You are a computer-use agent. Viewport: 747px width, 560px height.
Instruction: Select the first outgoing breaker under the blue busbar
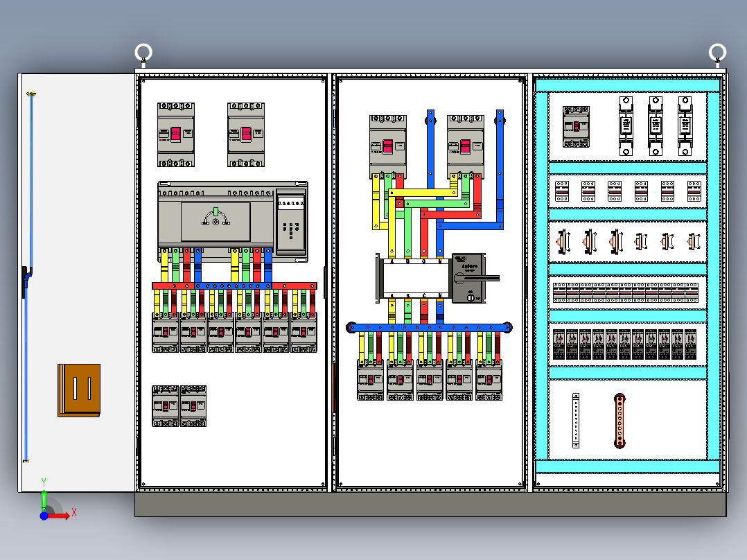(x=371, y=380)
